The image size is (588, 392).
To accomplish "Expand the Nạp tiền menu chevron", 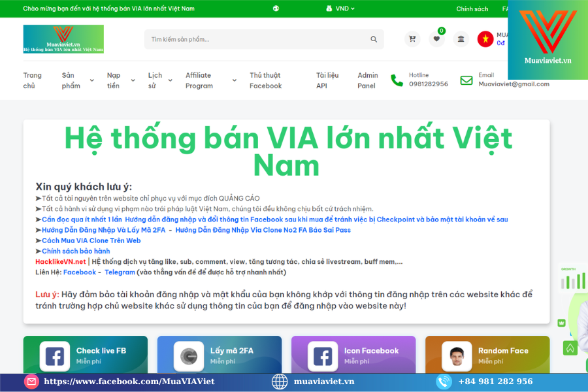I will point(133,80).
